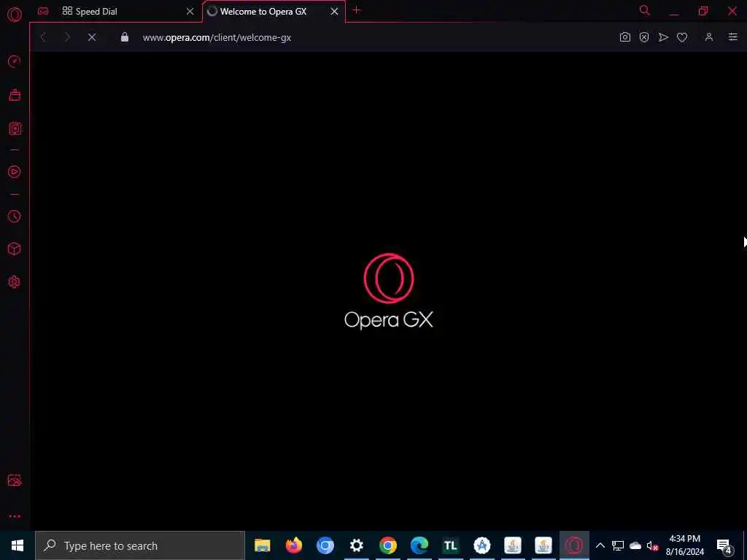Stop loading the page
Viewport: 747px width, 560px height.
pyautogui.click(x=92, y=37)
